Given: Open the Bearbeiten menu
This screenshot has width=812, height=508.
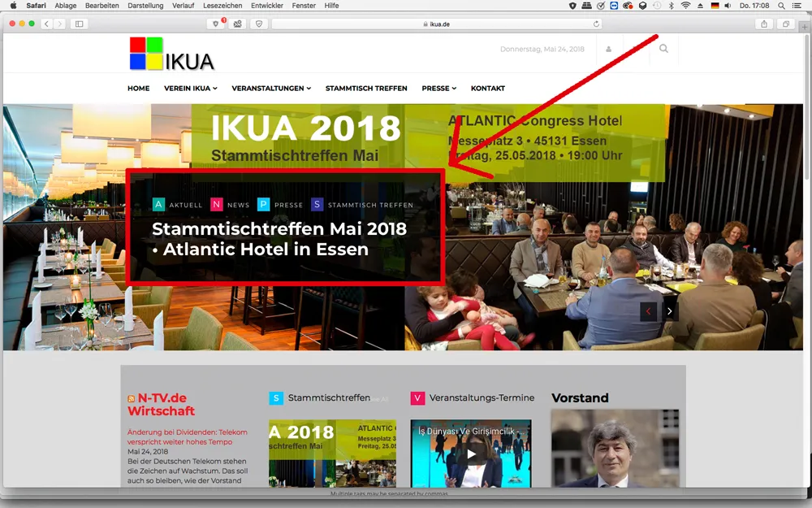Looking at the screenshot, I should [x=102, y=6].
